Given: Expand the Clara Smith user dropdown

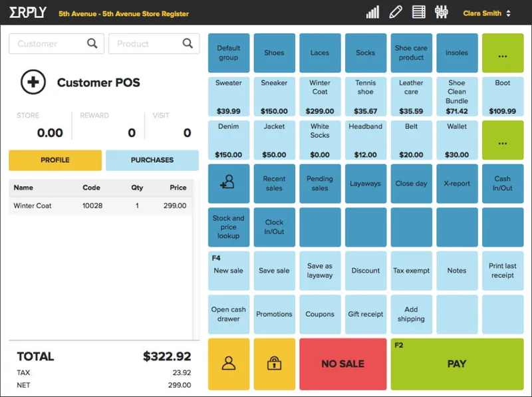Looking at the screenshot, I should [487, 13].
